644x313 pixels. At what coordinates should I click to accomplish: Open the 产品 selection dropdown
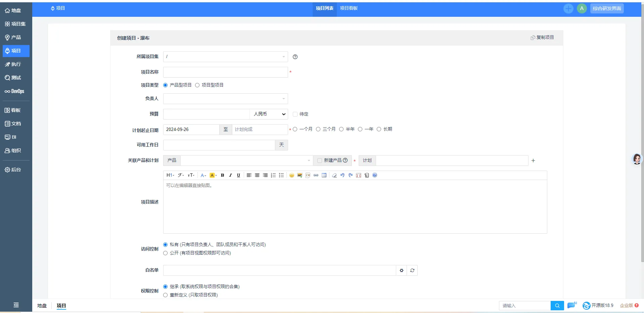click(x=247, y=161)
